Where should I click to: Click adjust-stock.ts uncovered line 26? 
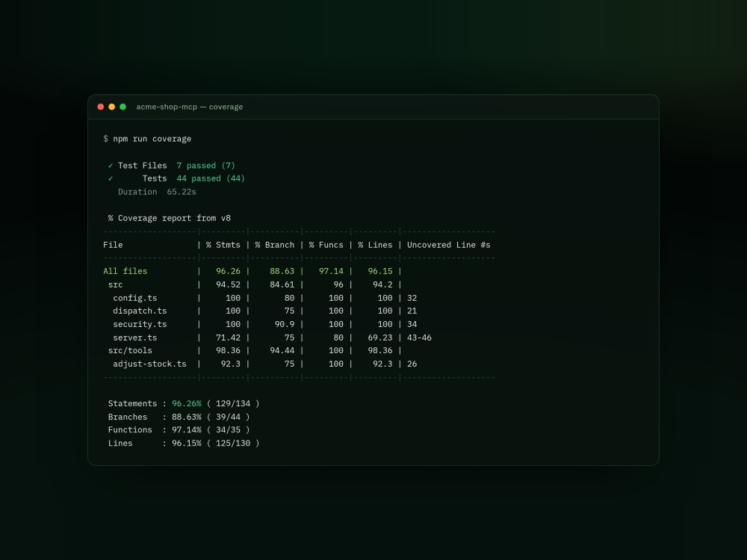click(412, 364)
